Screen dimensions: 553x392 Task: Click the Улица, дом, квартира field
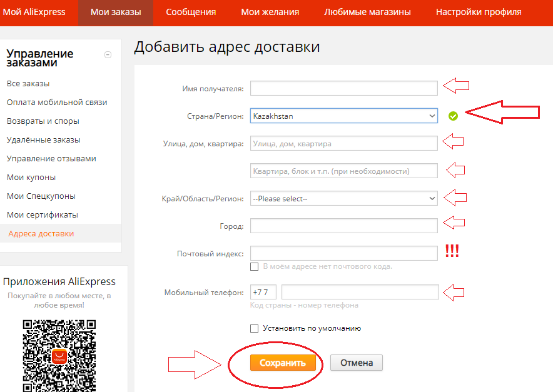pos(344,143)
